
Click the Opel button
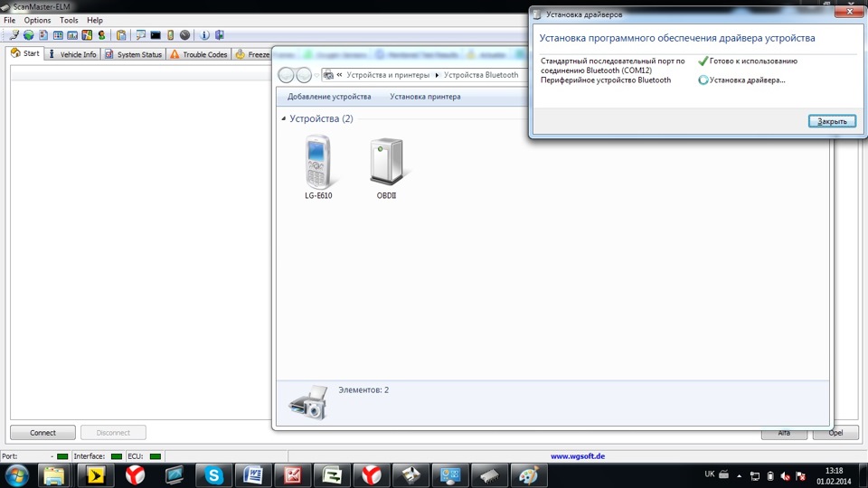tap(835, 433)
